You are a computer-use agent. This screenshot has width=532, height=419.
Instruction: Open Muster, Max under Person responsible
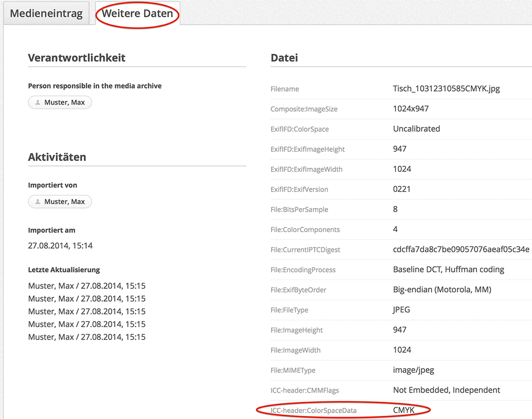[x=64, y=103]
